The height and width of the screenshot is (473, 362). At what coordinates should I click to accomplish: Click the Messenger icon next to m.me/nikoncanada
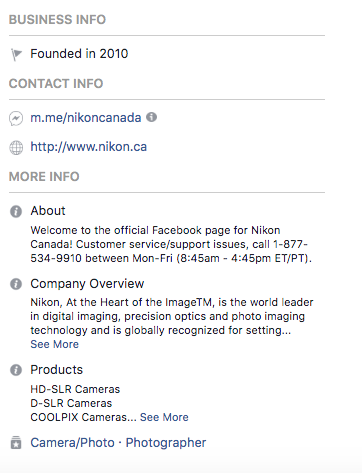(x=16, y=118)
